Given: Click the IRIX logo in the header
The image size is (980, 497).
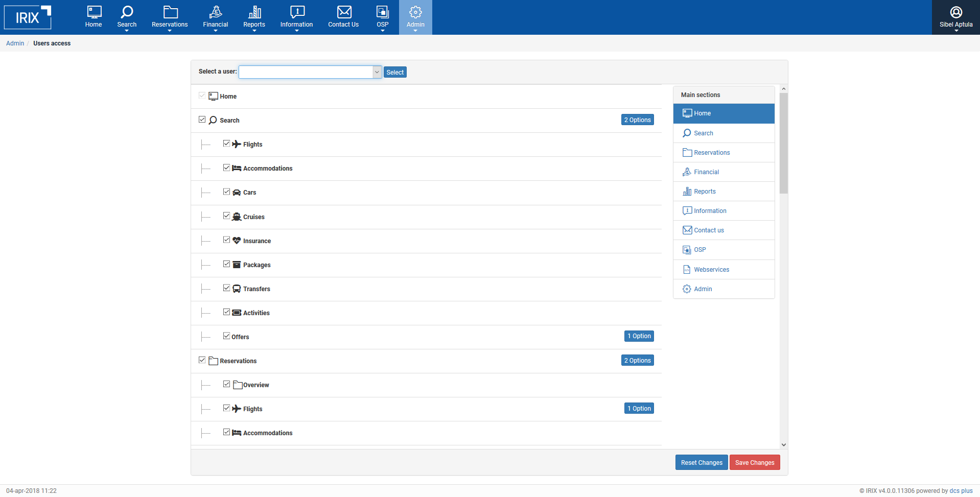Looking at the screenshot, I should 28,17.
